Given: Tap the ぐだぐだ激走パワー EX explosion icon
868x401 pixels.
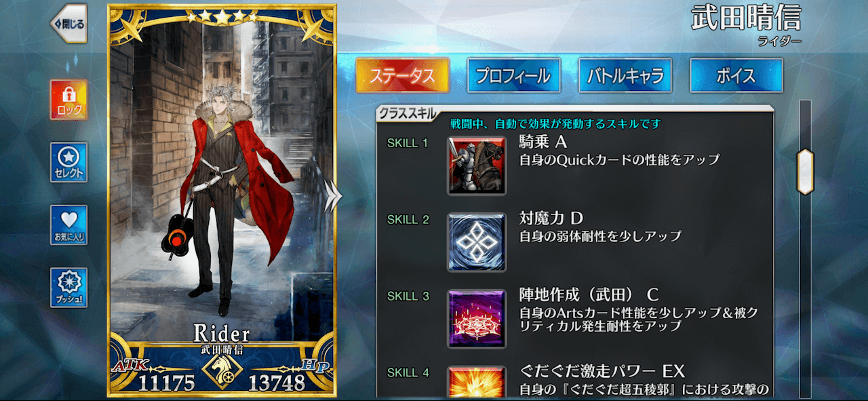Looking at the screenshot, I should [477, 382].
